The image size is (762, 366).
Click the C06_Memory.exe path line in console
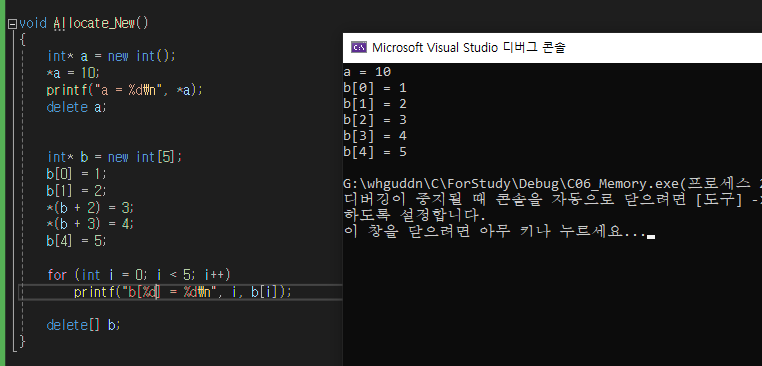point(552,184)
